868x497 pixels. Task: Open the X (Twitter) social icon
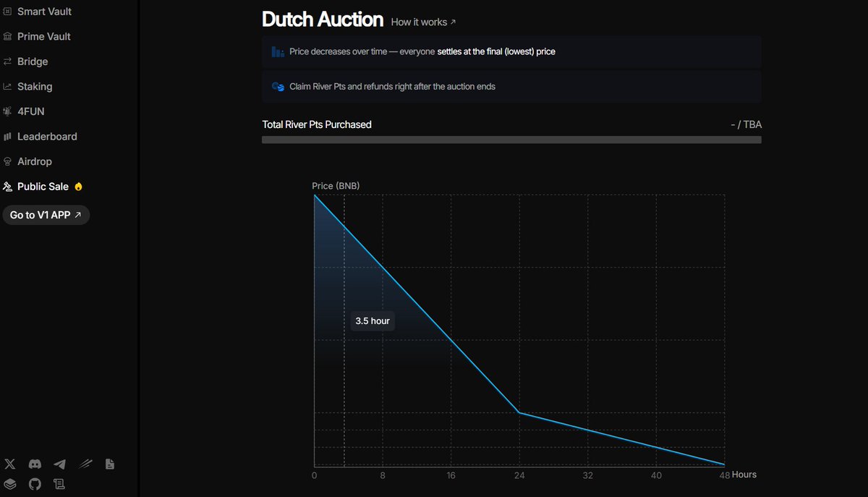10,464
